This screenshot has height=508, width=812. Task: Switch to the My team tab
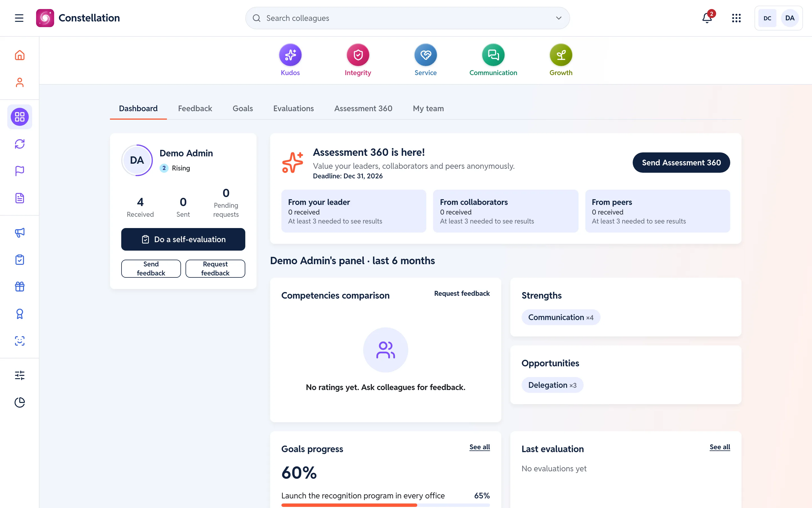pyautogui.click(x=429, y=109)
